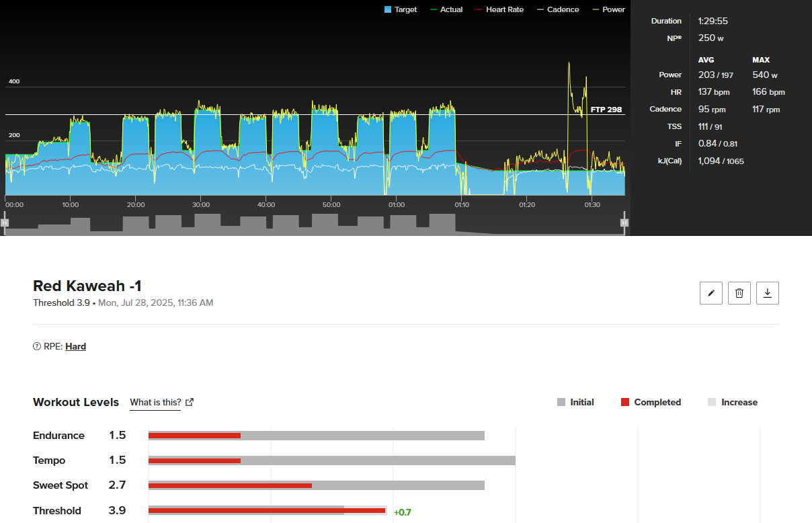Click the +0.7 Threshold increase label

[403, 512]
